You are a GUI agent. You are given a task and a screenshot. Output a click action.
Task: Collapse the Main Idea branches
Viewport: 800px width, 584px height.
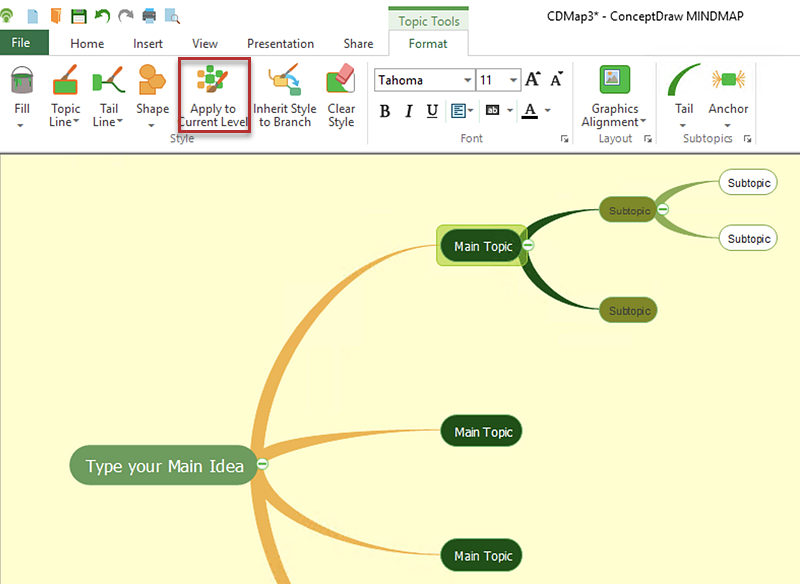[262, 464]
